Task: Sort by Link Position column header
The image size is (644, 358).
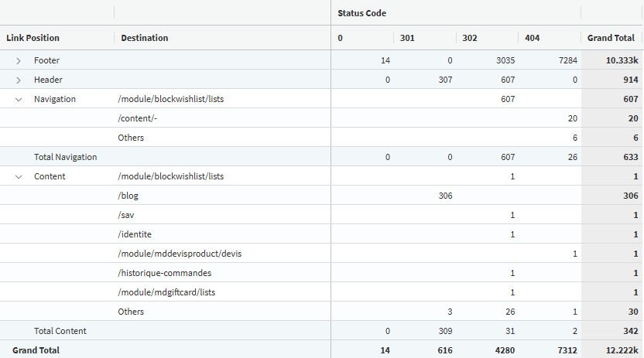Action: 33,38
